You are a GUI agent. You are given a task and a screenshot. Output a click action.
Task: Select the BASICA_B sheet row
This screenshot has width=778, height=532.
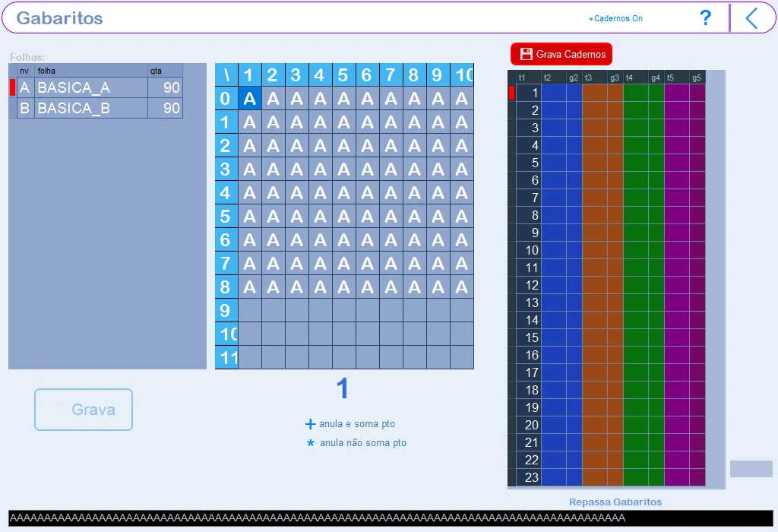click(x=96, y=108)
